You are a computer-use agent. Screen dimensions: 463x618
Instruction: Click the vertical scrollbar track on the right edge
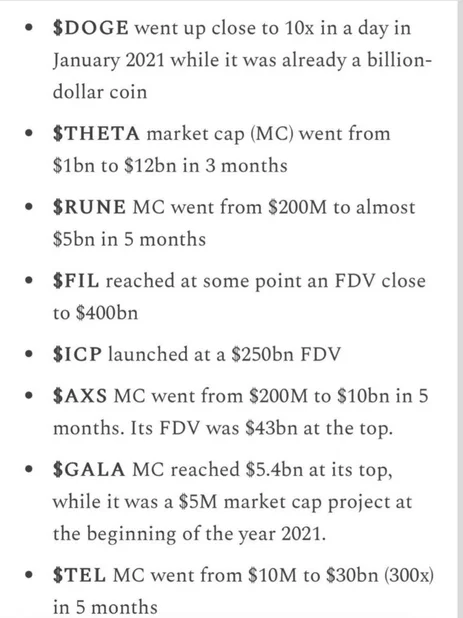click(x=459, y=309)
